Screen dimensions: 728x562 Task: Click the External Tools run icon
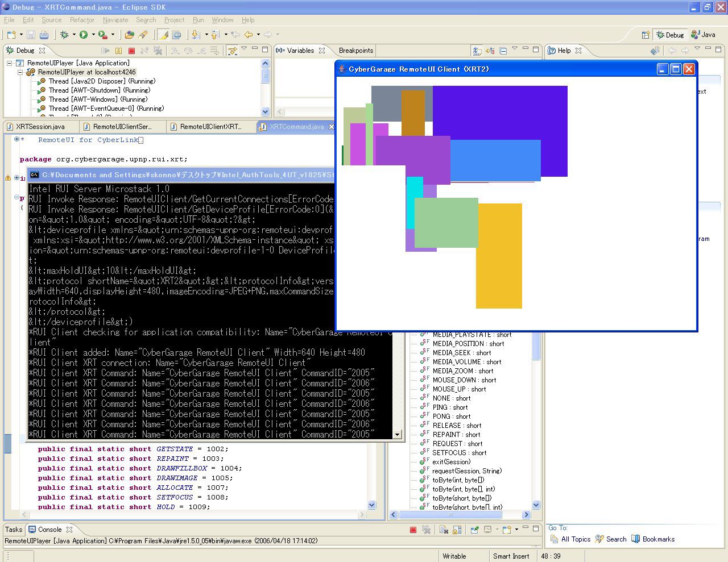pyautogui.click(x=103, y=35)
